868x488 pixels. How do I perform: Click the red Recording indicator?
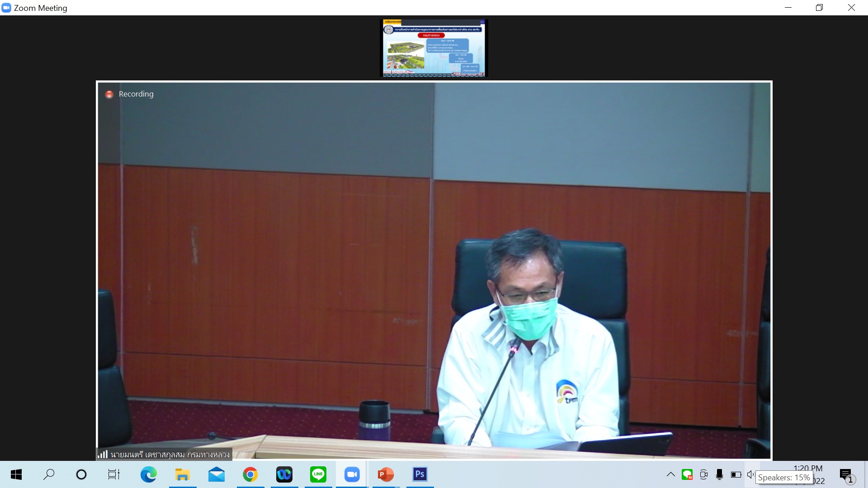click(x=109, y=94)
